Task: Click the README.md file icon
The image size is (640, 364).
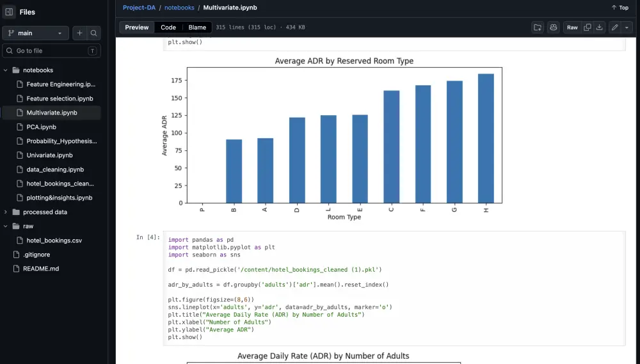Action: point(17,269)
